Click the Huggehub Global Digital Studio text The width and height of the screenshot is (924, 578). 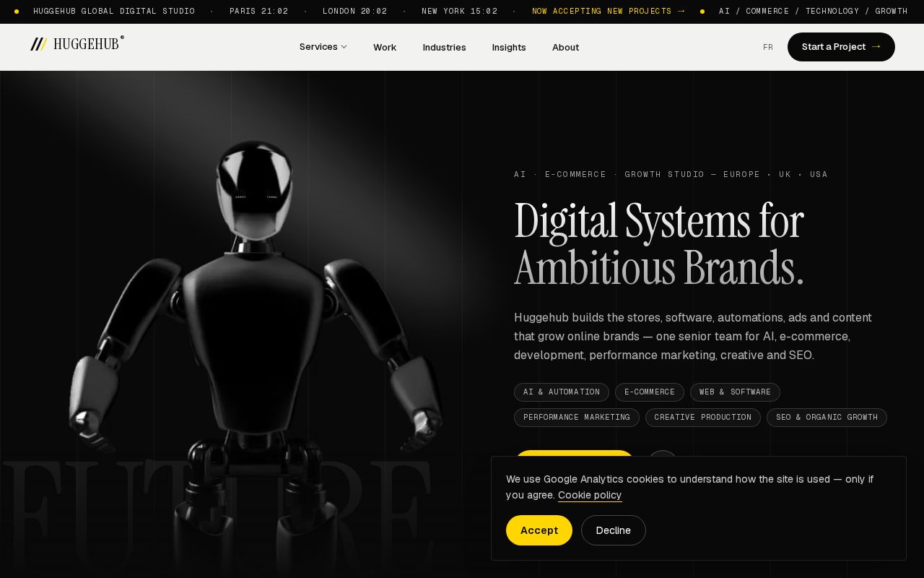point(114,12)
